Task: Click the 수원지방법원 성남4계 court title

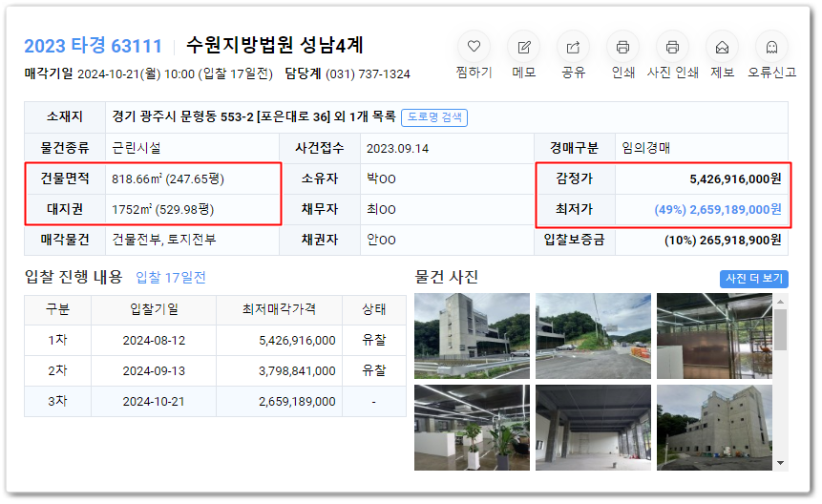Action: [x=275, y=45]
